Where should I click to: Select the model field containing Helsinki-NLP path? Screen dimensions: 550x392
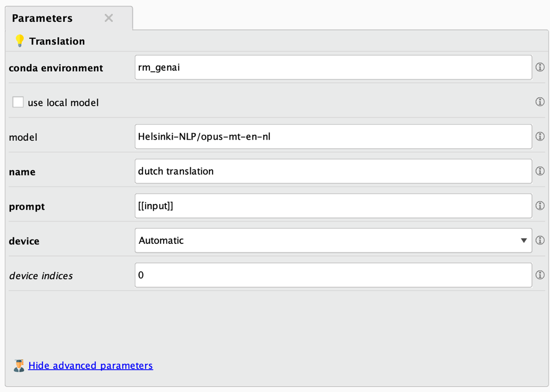333,137
